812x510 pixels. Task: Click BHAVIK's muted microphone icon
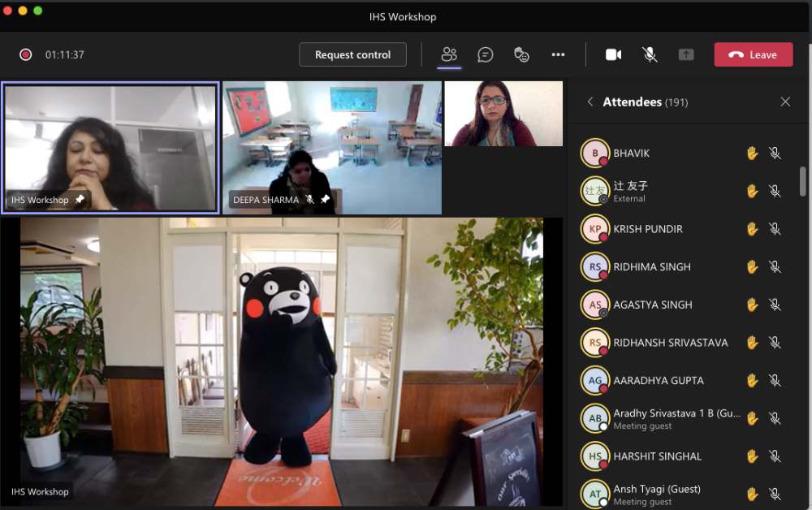[x=775, y=153]
